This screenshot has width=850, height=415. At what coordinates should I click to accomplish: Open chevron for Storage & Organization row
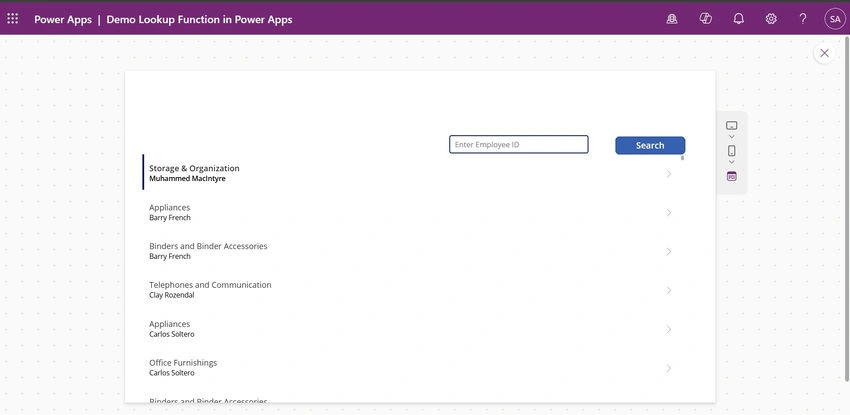pos(668,174)
